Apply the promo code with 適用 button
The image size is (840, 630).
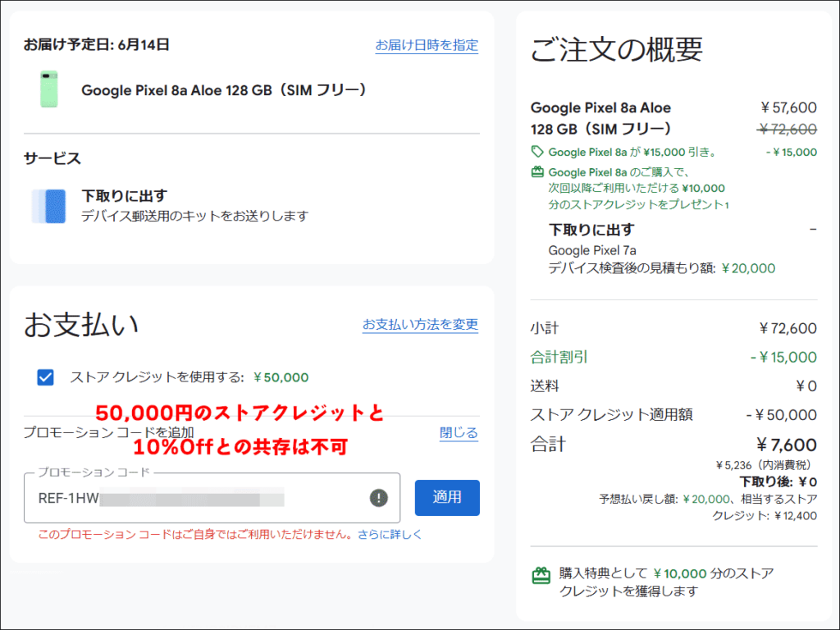(x=447, y=498)
